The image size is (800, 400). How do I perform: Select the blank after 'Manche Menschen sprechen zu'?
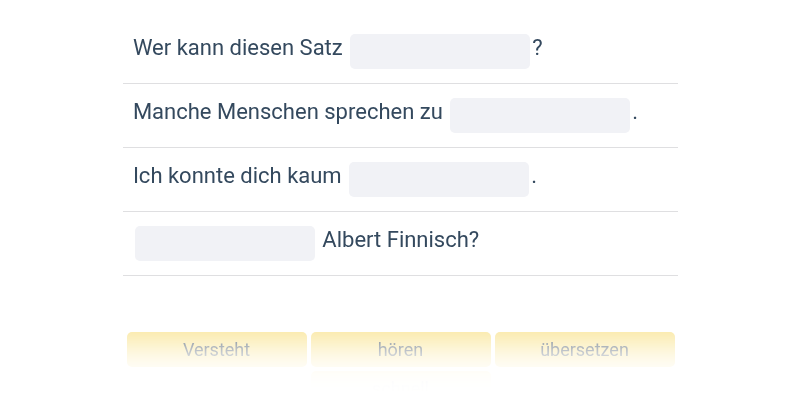539,115
